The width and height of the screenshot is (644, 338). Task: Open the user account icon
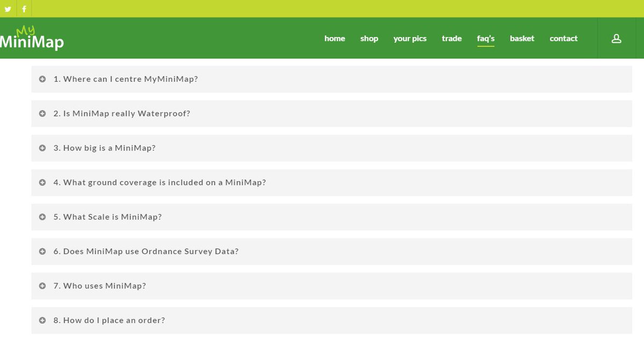tap(616, 39)
